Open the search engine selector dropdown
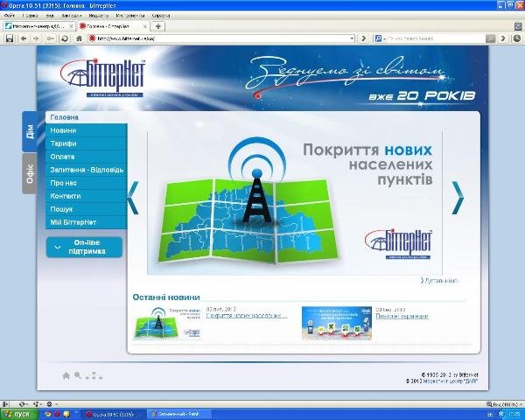 pyautogui.click(x=385, y=38)
